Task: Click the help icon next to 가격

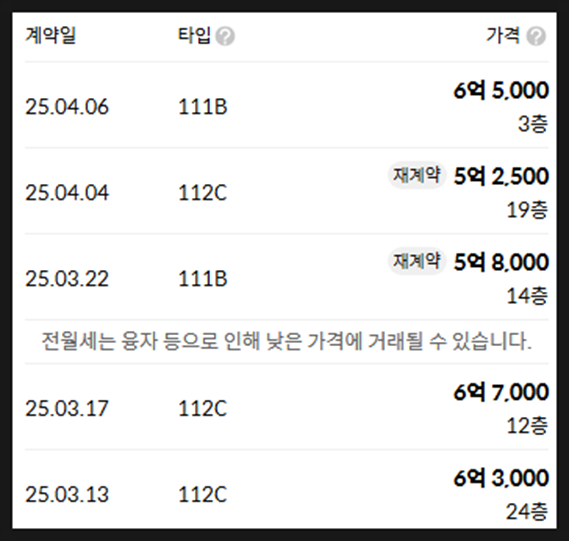Action: point(536,36)
